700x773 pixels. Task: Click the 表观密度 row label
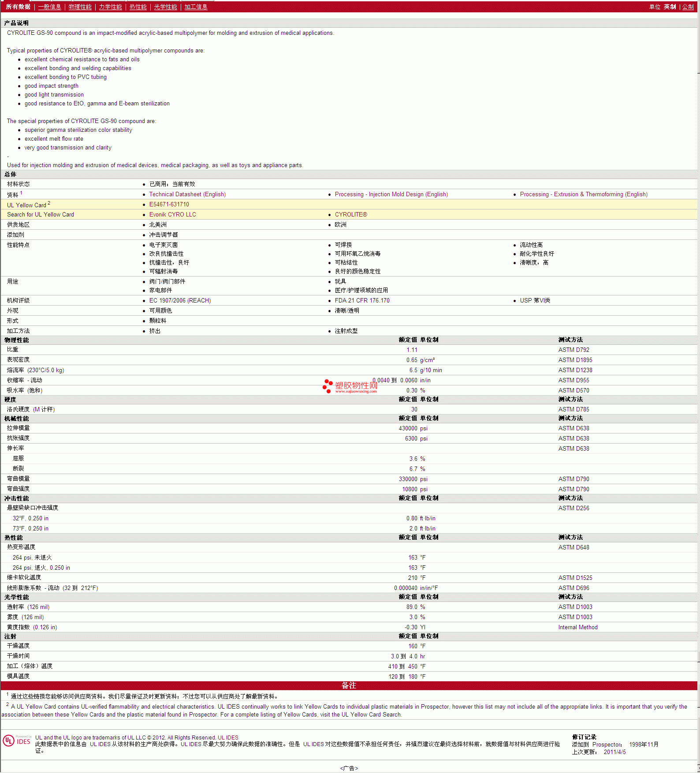click(x=18, y=360)
